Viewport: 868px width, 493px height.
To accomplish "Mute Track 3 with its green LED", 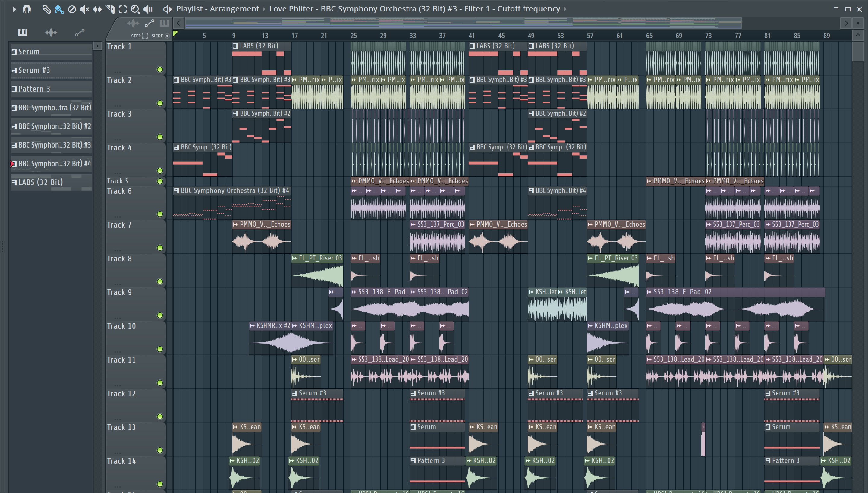I will point(160,137).
